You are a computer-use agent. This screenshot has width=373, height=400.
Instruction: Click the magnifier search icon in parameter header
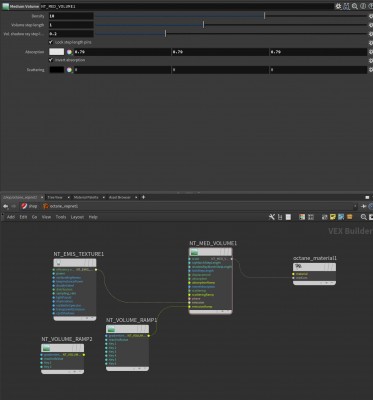(x=355, y=6)
